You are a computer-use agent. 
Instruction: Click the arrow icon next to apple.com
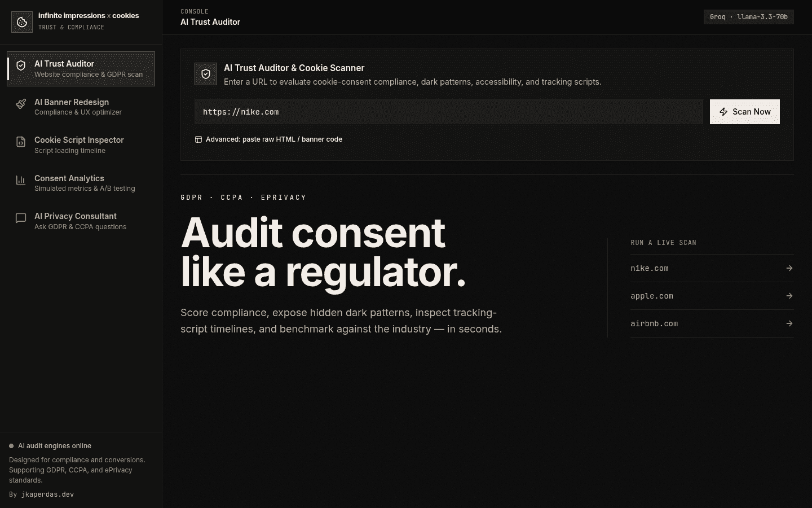coord(789,296)
